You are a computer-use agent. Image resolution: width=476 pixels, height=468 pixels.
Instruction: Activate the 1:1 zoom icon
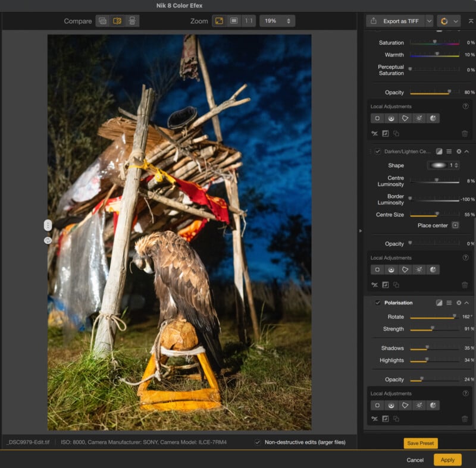(248, 21)
